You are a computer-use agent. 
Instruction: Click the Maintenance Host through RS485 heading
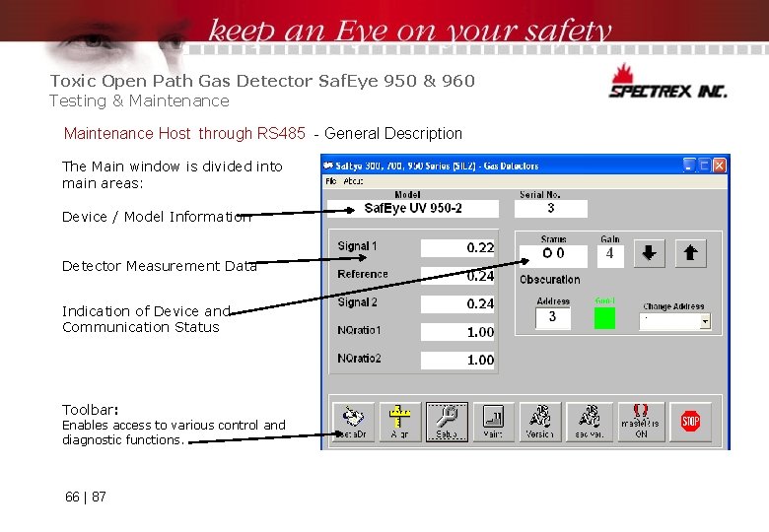point(184,133)
